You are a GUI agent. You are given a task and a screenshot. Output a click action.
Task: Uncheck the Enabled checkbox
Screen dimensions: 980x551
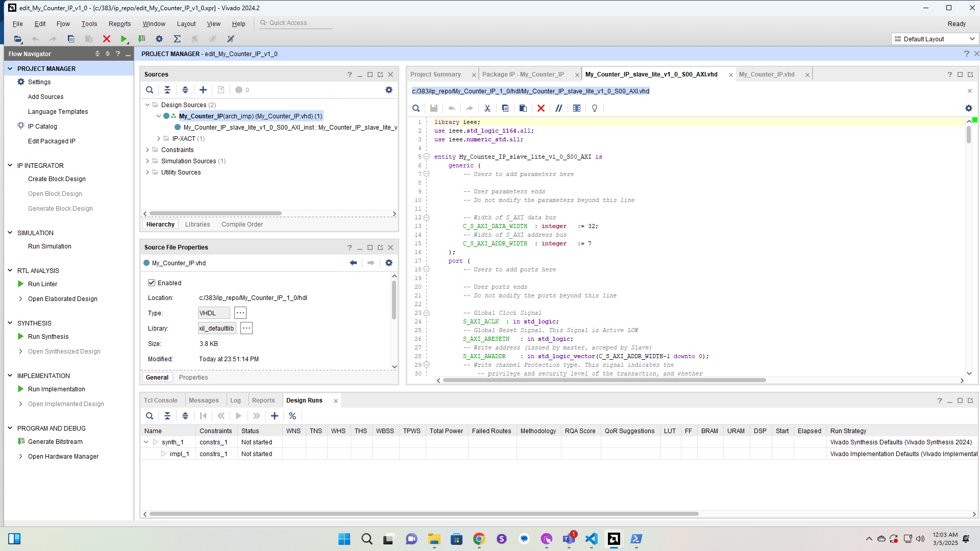[x=152, y=283]
